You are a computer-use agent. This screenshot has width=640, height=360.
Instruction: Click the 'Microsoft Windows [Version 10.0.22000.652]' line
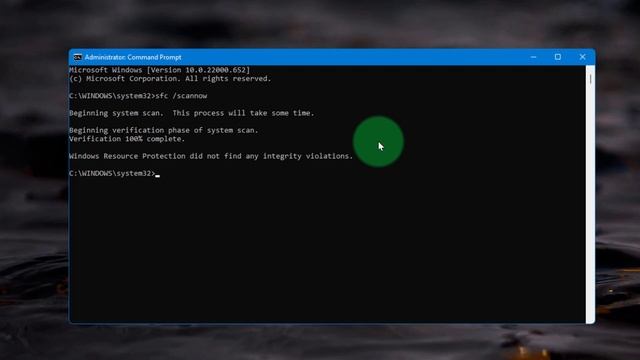click(160, 70)
